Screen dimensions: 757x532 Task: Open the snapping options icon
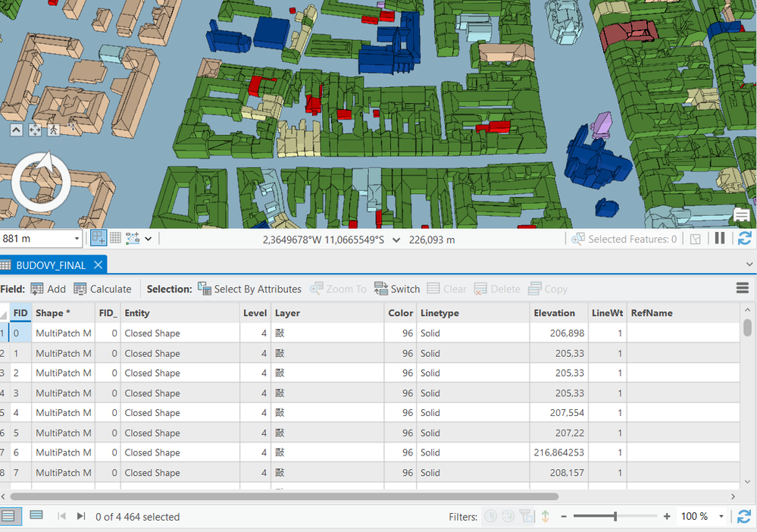[x=99, y=239]
